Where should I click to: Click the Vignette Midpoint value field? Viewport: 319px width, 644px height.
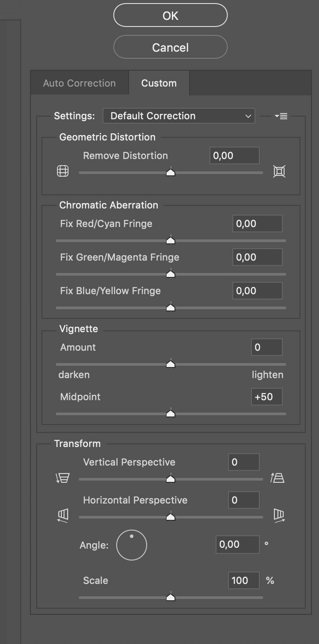click(x=266, y=397)
